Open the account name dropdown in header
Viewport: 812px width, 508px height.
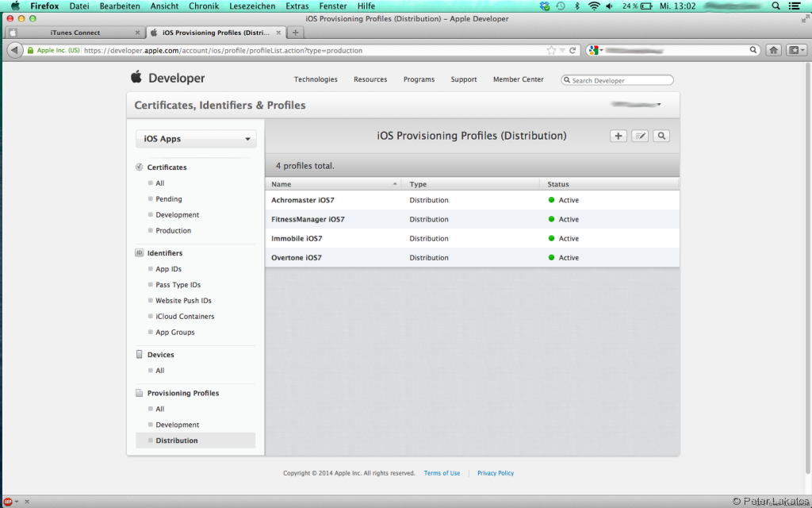(636, 105)
